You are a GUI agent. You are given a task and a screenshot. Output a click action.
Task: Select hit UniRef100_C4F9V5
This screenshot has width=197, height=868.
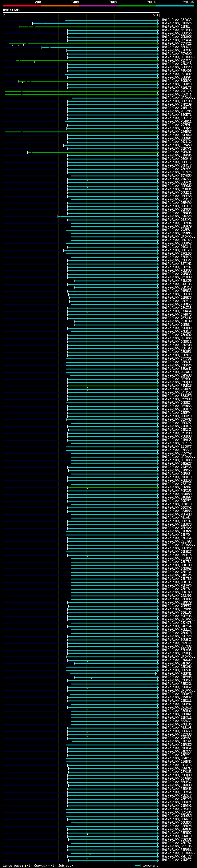click(x=176, y=664)
